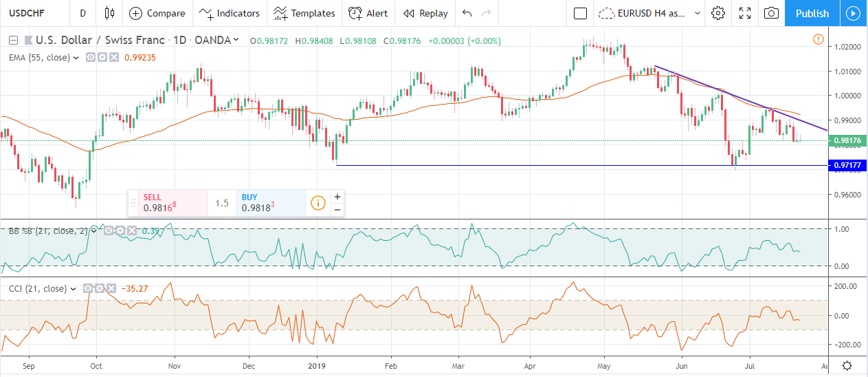This screenshot has height=377, width=868.
Task: Click the blue BUY 0.9818 button
Action: coord(271,202)
